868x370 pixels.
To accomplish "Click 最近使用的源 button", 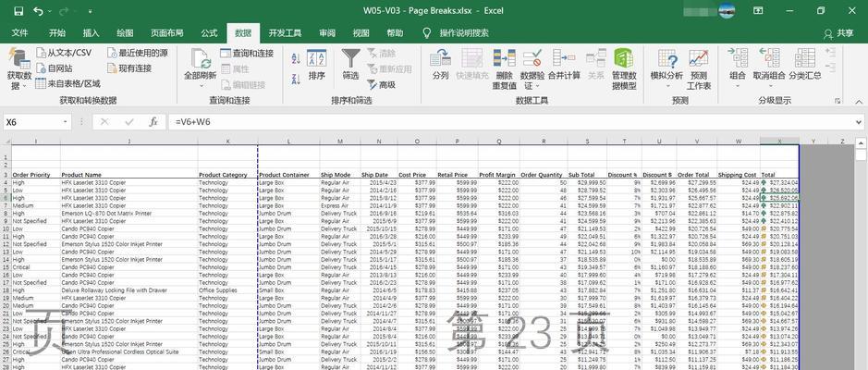I will [x=138, y=53].
